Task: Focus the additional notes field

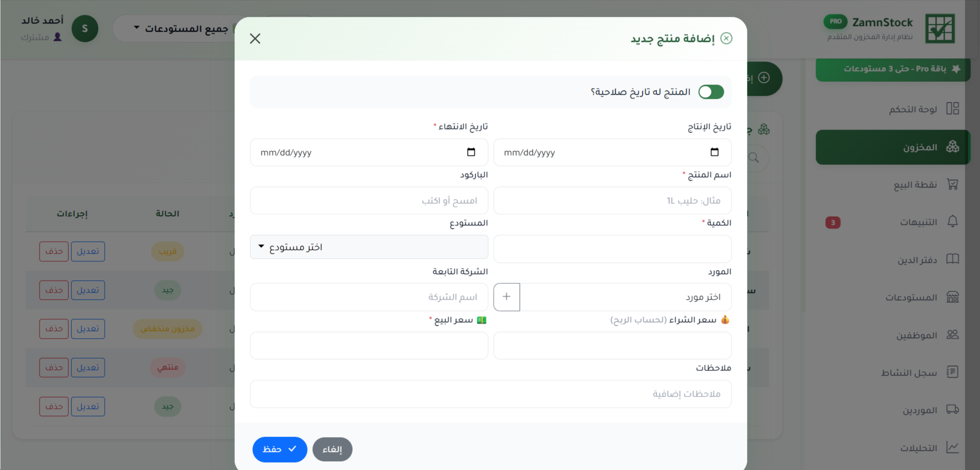Action: click(x=491, y=394)
